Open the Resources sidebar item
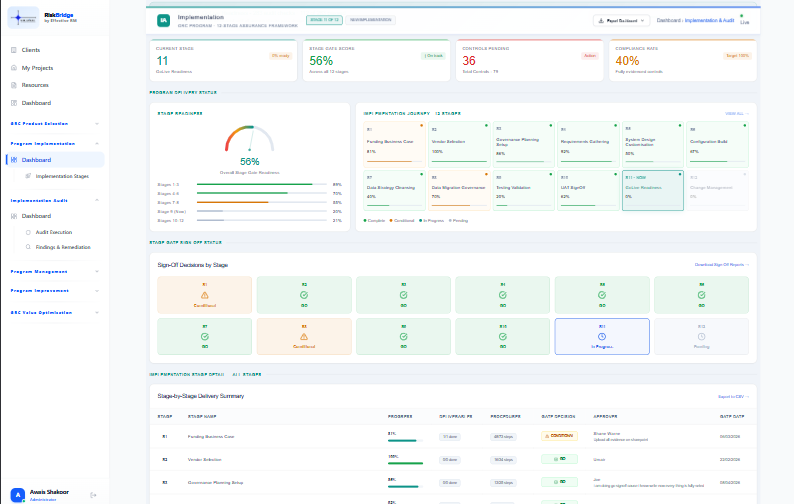The image size is (794, 504). pyautogui.click(x=34, y=85)
